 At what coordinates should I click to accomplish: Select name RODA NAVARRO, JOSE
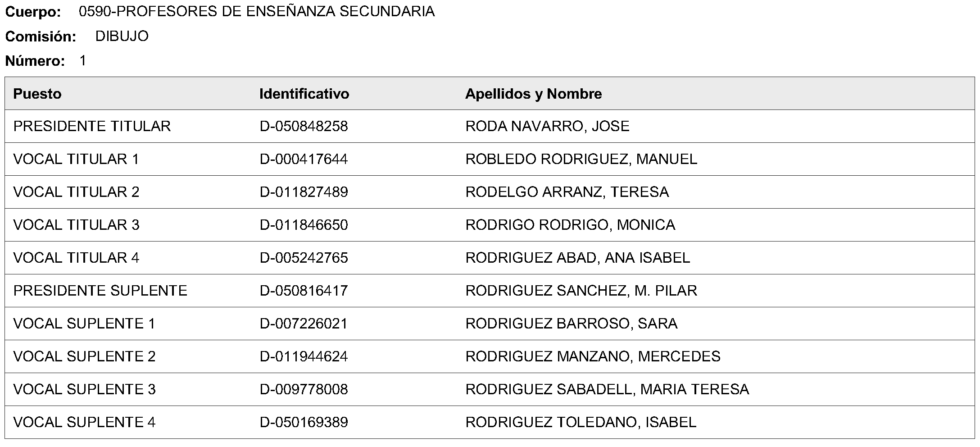tap(547, 126)
